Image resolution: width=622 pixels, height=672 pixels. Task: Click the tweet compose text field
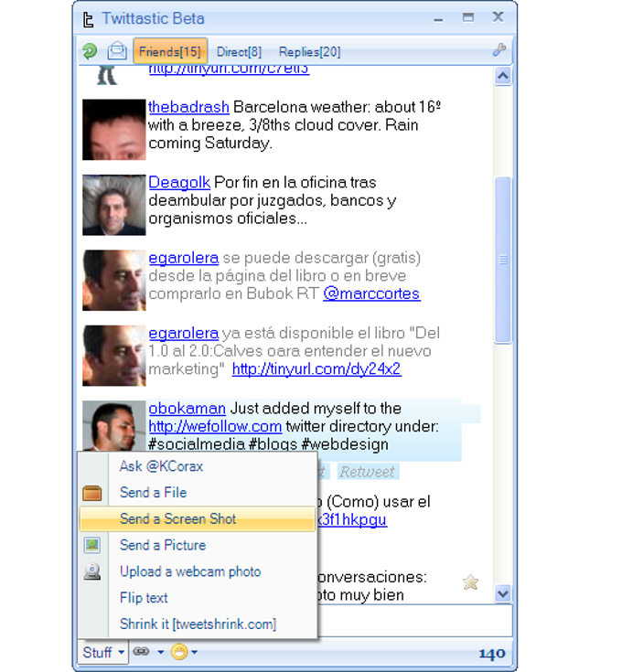pyautogui.click(x=414, y=620)
